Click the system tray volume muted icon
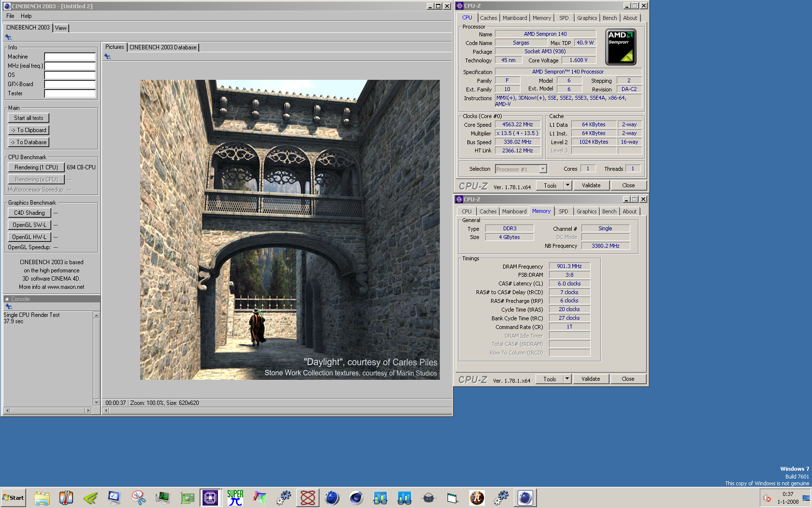812x508 pixels. [767, 498]
